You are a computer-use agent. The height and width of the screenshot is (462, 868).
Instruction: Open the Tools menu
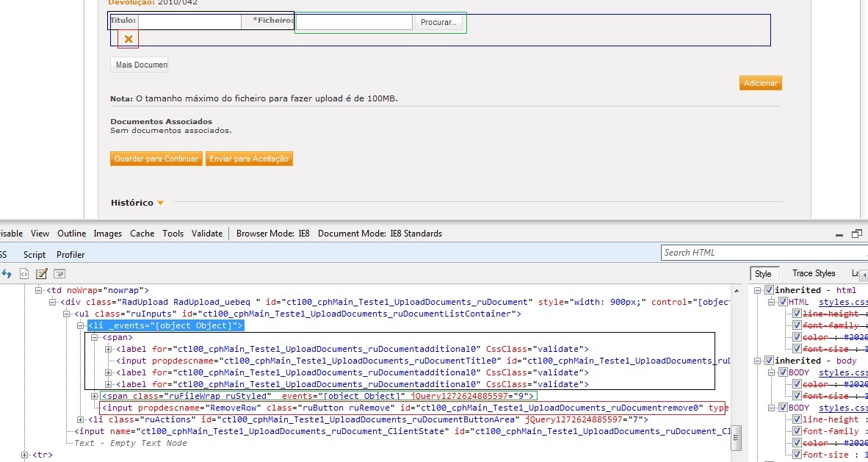click(x=173, y=234)
